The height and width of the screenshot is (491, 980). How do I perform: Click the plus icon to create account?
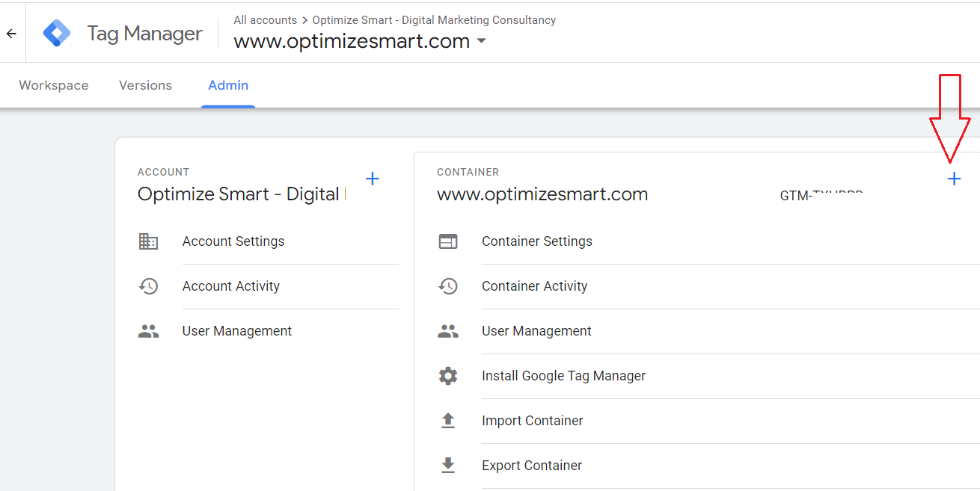point(372,179)
